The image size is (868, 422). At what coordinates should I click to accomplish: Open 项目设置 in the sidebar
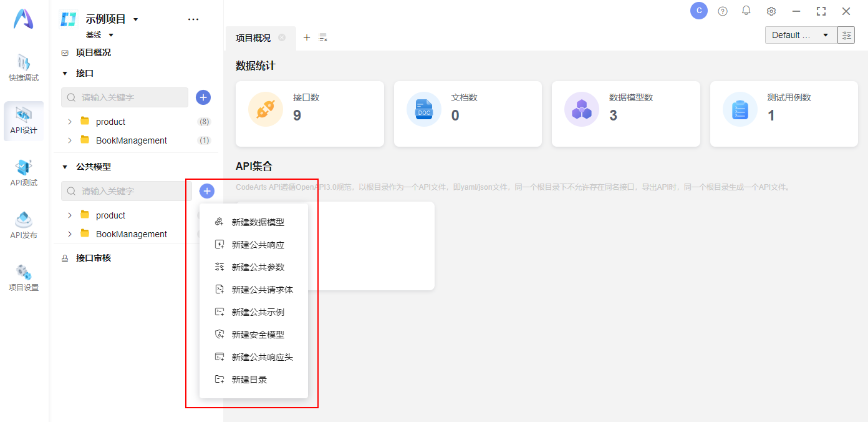24,278
